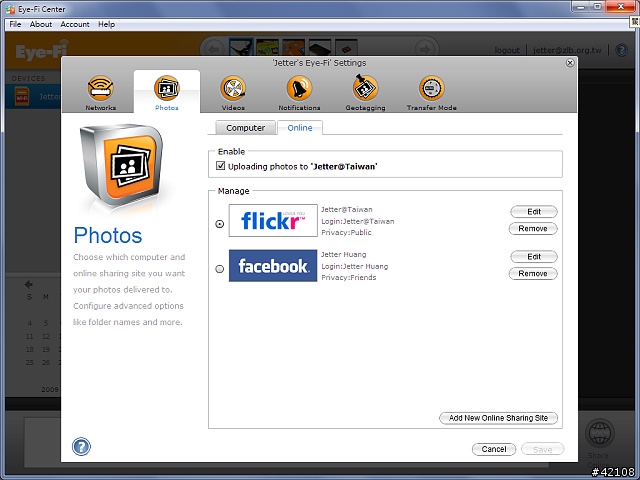Click the Login:Jetter@Taiwan text
This screenshot has height=480, width=640.
tap(358, 221)
